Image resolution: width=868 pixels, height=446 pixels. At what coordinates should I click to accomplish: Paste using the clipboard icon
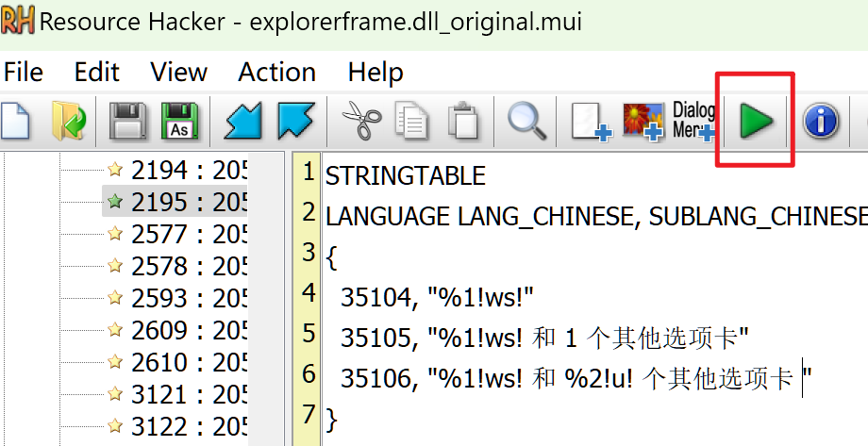(463, 120)
